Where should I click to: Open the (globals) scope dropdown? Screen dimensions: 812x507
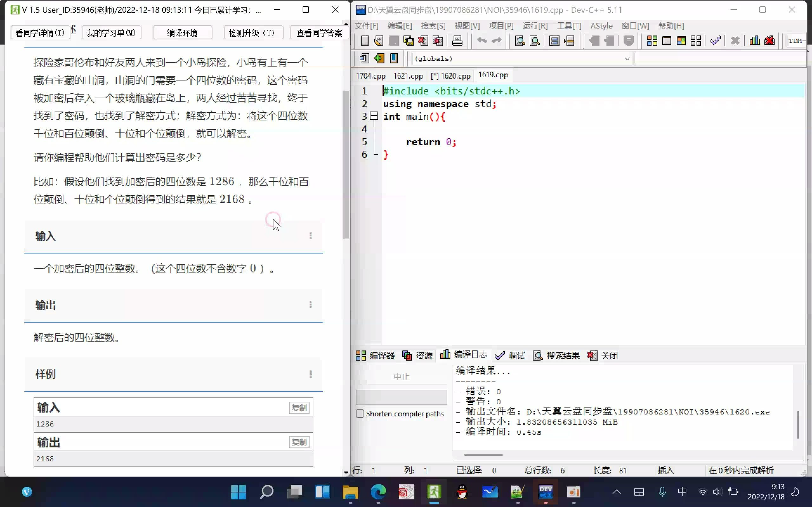coord(627,59)
